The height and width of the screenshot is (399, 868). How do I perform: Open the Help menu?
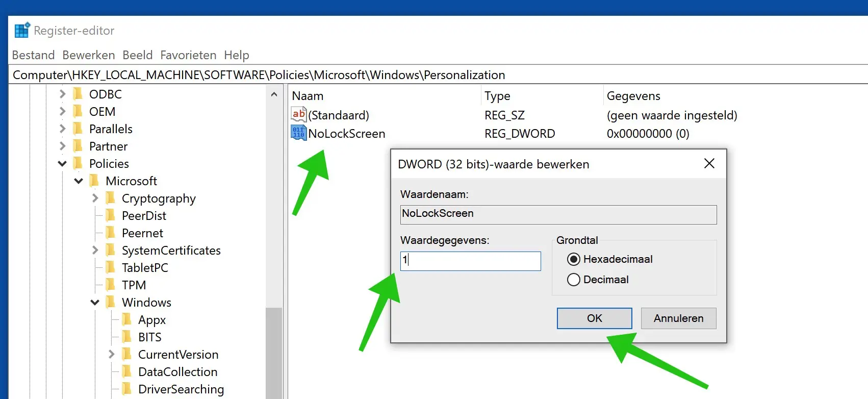[x=237, y=55]
